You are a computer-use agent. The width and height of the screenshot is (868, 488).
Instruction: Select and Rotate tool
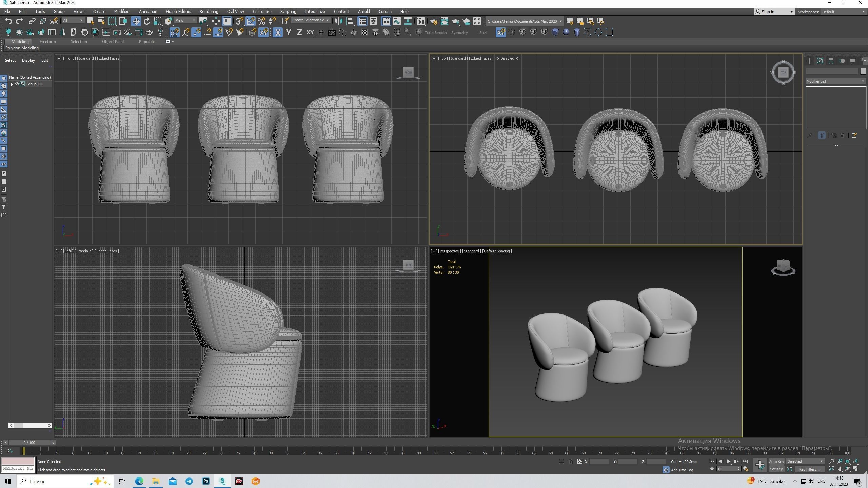coord(147,21)
